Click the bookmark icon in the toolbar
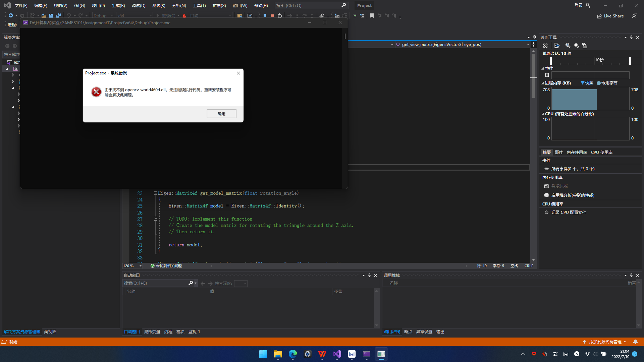 point(372,16)
